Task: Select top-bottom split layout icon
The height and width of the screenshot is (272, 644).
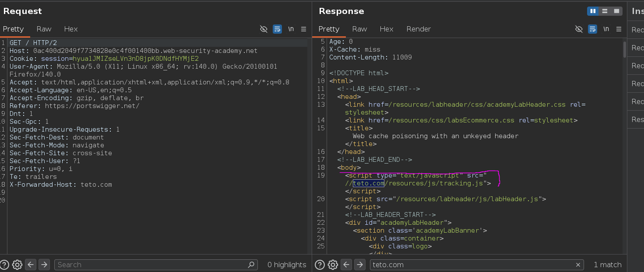Action: click(x=605, y=11)
